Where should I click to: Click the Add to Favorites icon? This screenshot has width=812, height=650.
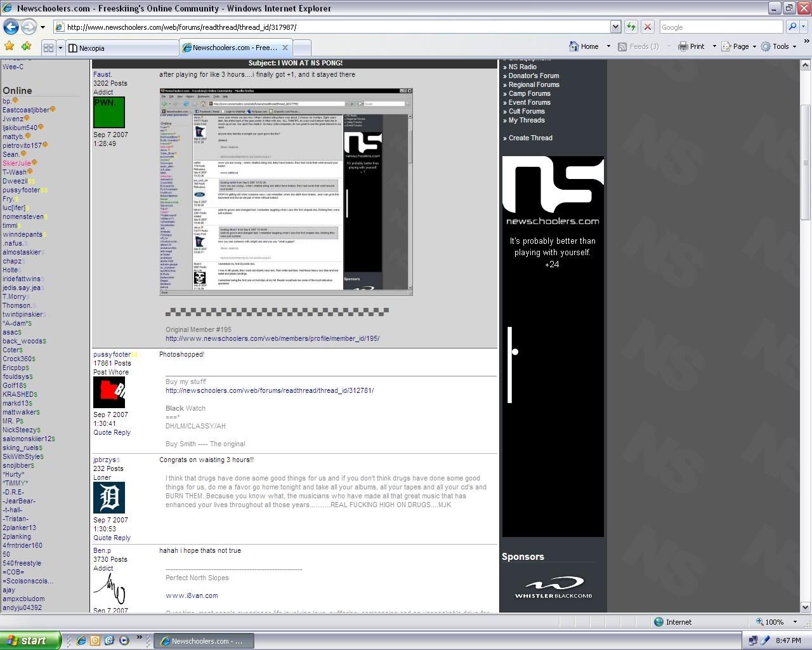tap(26, 46)
